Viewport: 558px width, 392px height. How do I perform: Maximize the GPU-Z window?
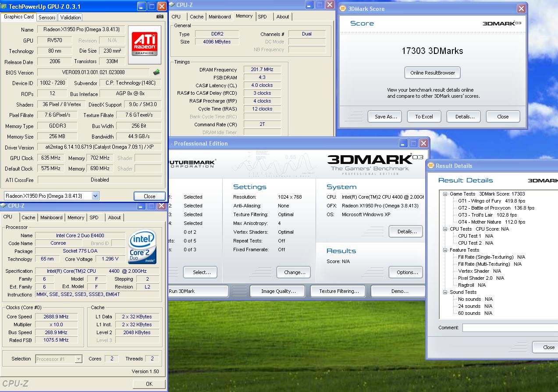(151, 6)
